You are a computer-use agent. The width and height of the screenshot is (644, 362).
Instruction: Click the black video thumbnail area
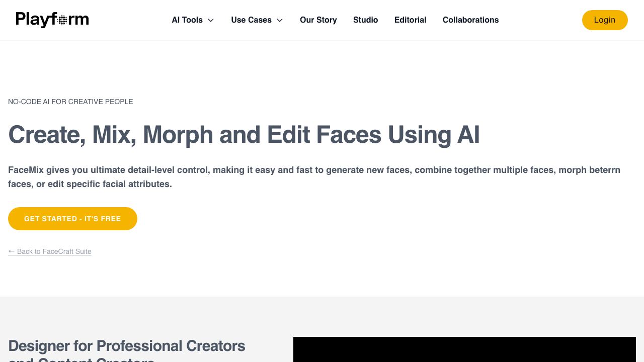(x=464, y=349)
